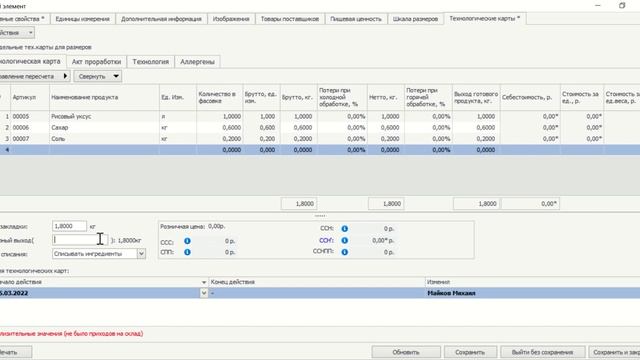Click the Розничная цена value

216,226
